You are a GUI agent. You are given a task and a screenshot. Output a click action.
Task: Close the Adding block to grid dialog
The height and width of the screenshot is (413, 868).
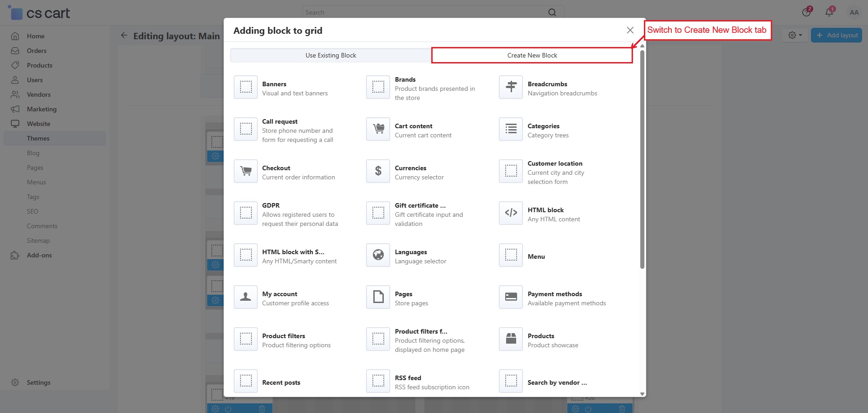(x=630, y=30)
